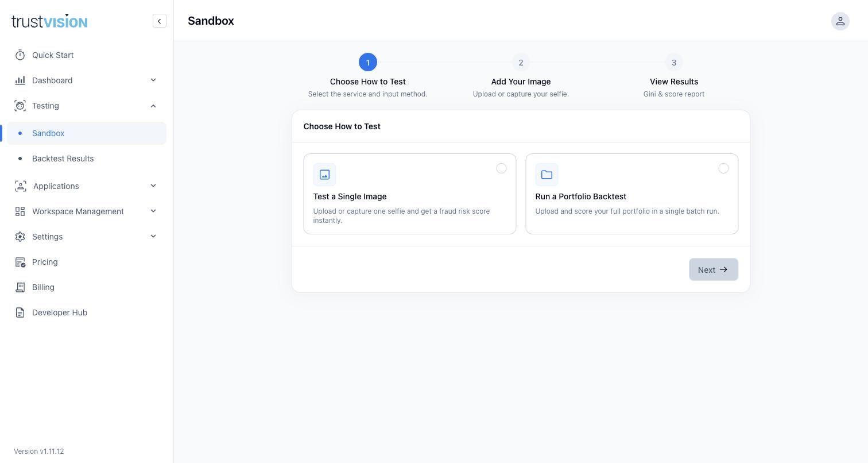
Task: Click the View Results step label
Action: [674, 82]
